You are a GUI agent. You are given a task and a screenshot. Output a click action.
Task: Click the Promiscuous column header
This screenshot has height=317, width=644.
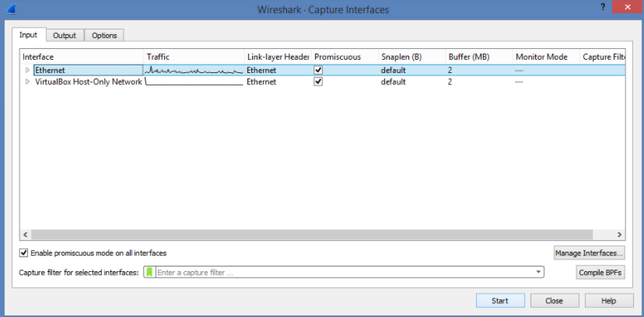pos(345,57)
